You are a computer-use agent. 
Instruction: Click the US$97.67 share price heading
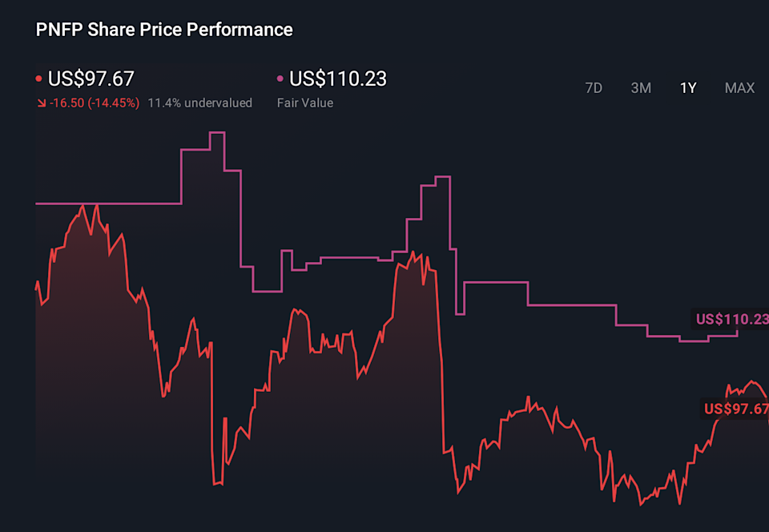(x=91, y=79)
